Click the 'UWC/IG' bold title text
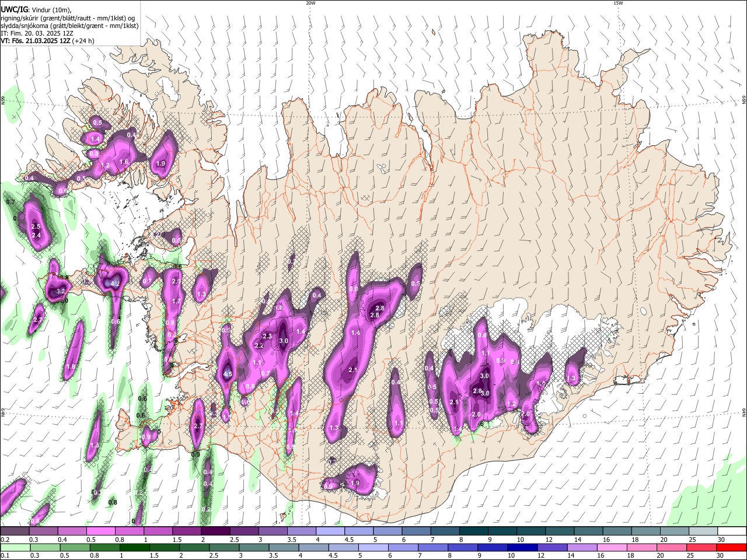 point(15,10)
